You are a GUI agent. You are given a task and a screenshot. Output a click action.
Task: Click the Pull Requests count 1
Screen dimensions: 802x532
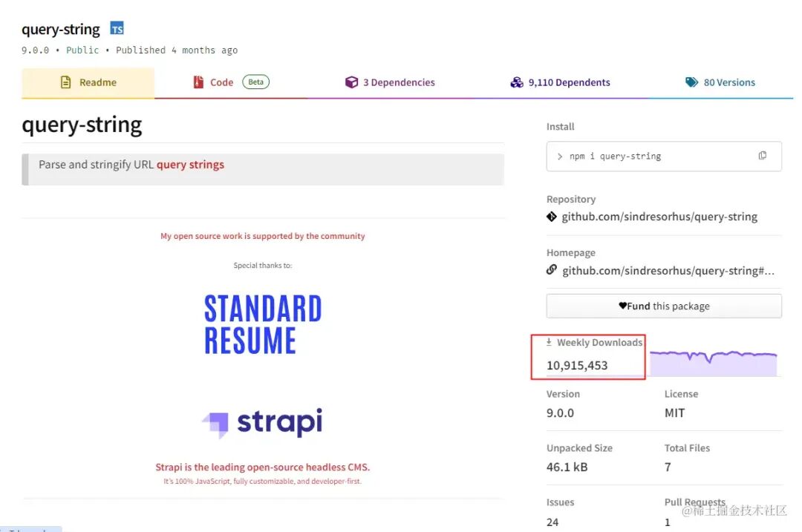click(667, 522)
